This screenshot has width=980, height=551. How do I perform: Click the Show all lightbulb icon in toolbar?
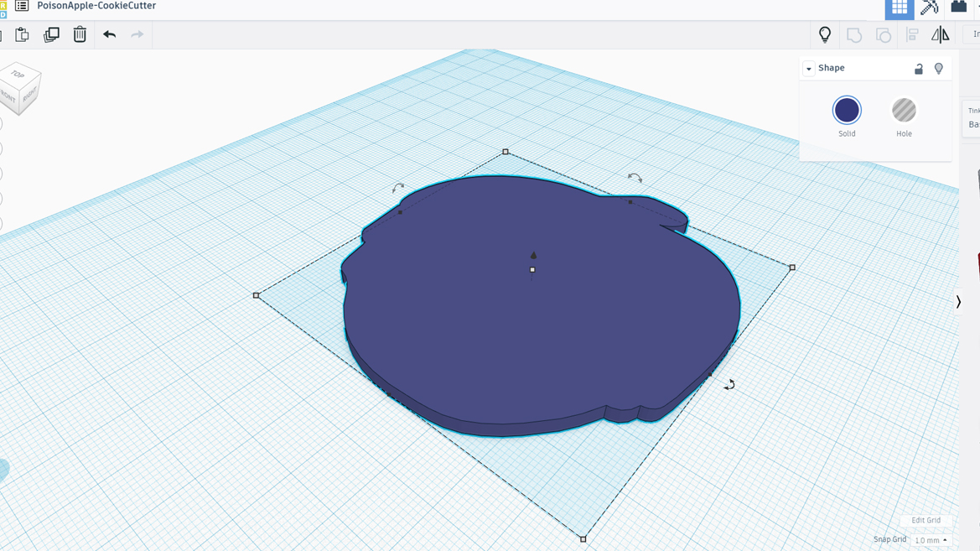(825, 34)
